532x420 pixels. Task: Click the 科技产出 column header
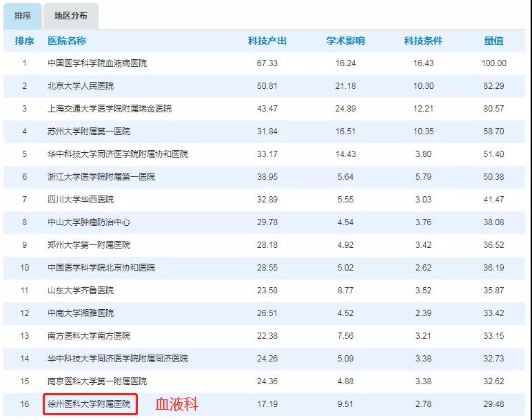tap(267, 41)
